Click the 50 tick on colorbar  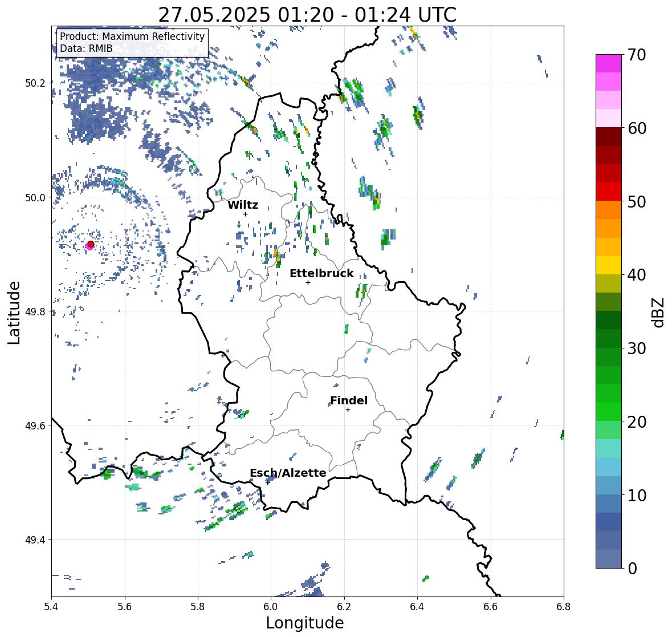pyautogui.click(x=637, y=201)
